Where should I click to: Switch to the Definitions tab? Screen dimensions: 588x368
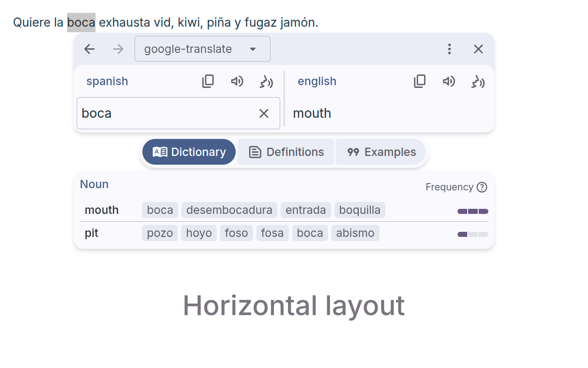click(286, 152)
